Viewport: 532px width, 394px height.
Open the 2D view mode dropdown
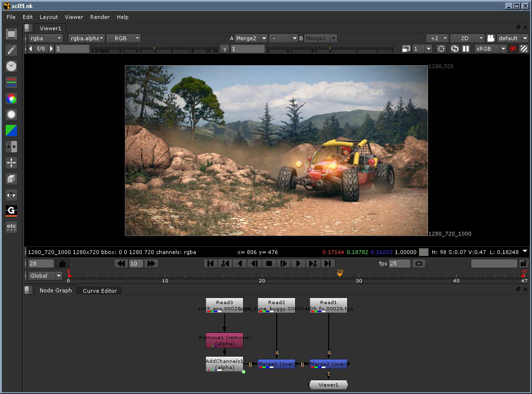tap(468, 38)
